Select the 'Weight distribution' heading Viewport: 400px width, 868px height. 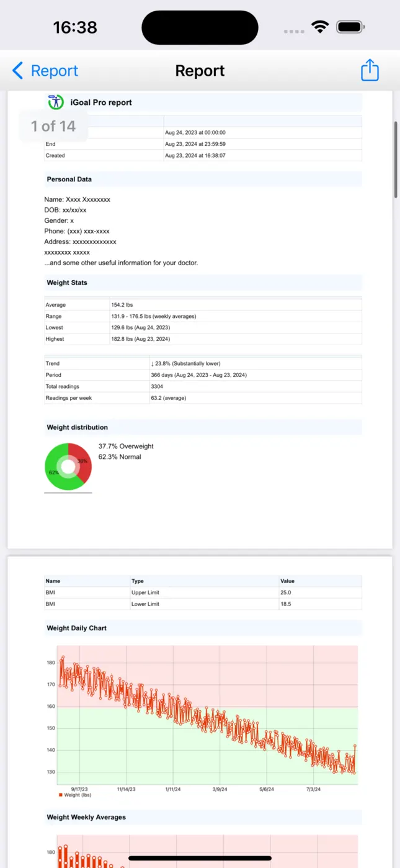pos(78,428)
